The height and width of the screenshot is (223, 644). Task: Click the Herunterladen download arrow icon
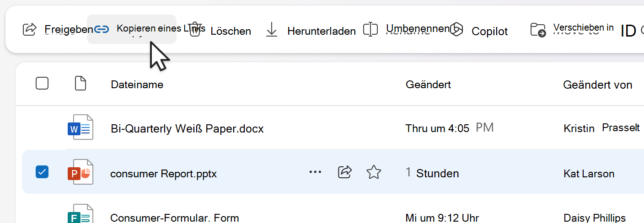coord(272,30)
